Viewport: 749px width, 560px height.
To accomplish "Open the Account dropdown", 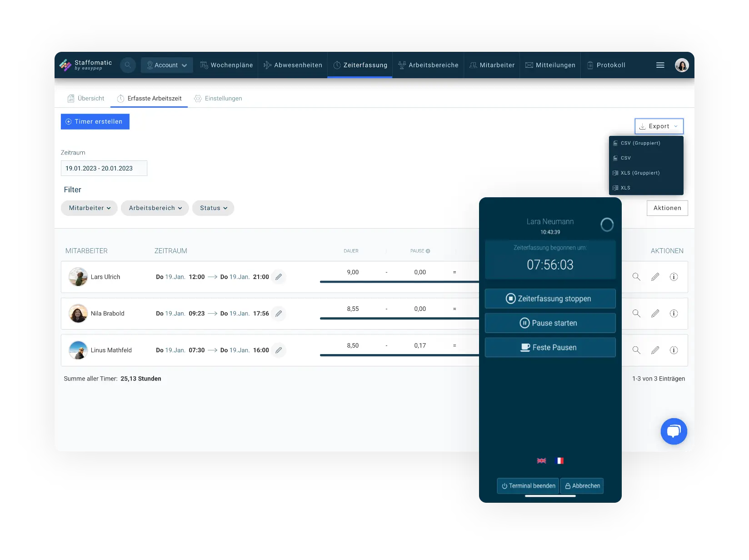I will pyautogui.click(x=167, y=65).
